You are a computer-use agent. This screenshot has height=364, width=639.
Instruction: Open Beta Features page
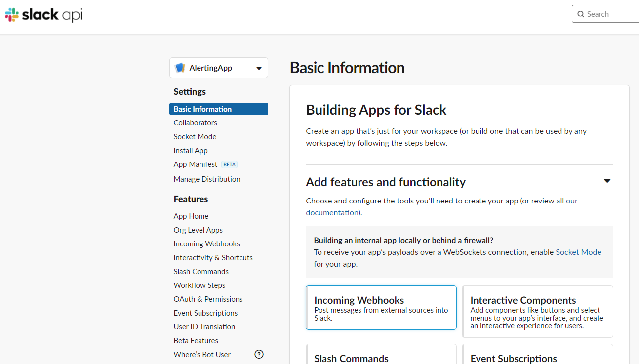[x=196, y=341]
